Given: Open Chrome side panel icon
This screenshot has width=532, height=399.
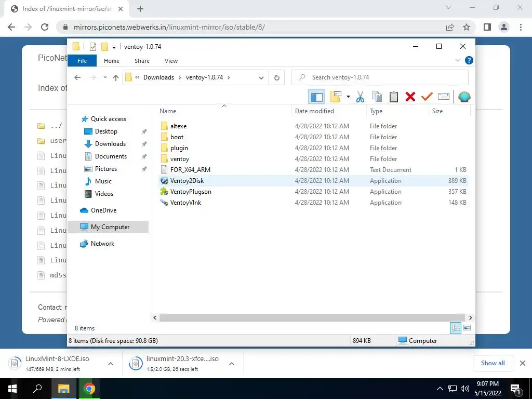Looking at the screenshot, I should point(487,27).
